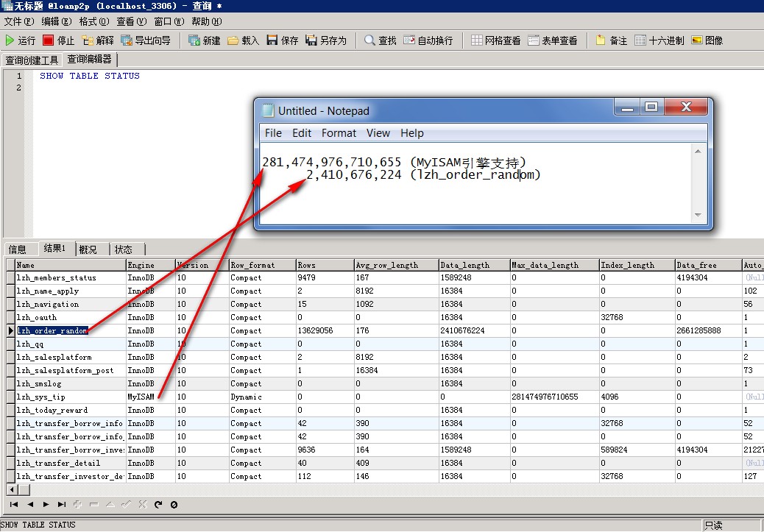Viewport: 764px width, 532px height.
Task: Switch to 表单查看 form view
Action: (x=553, y=40)
